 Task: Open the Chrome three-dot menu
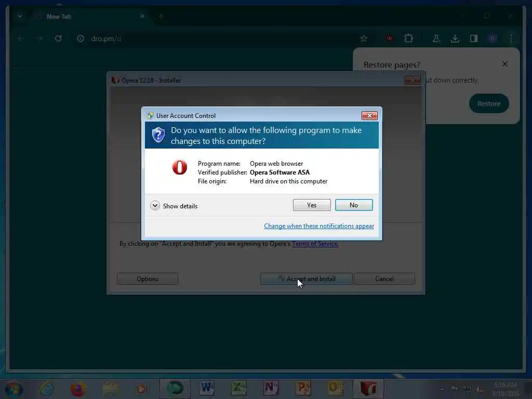pyautogui.click(x=511, y=38)
